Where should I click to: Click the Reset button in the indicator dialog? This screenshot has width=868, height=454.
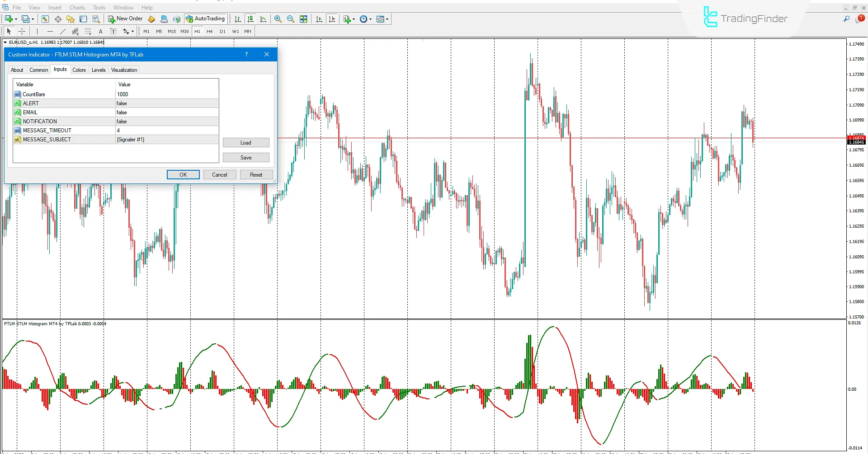coord(256,174)
